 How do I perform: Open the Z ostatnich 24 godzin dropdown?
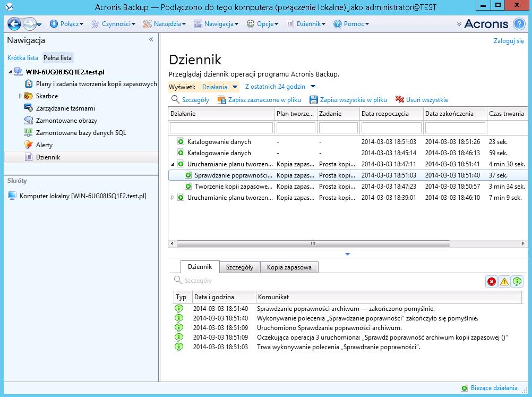(x=280, y=87)
